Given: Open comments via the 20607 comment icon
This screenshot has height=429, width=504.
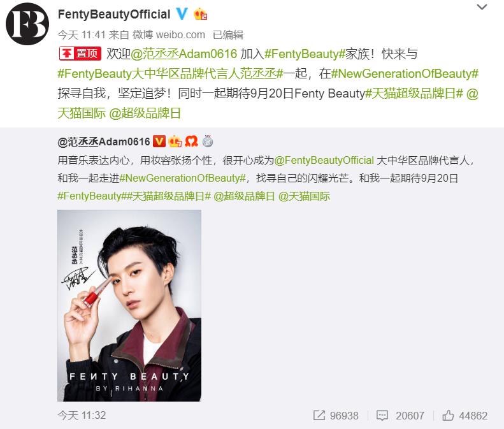Looking at the screenshot, I should click(x=382, y=415).
